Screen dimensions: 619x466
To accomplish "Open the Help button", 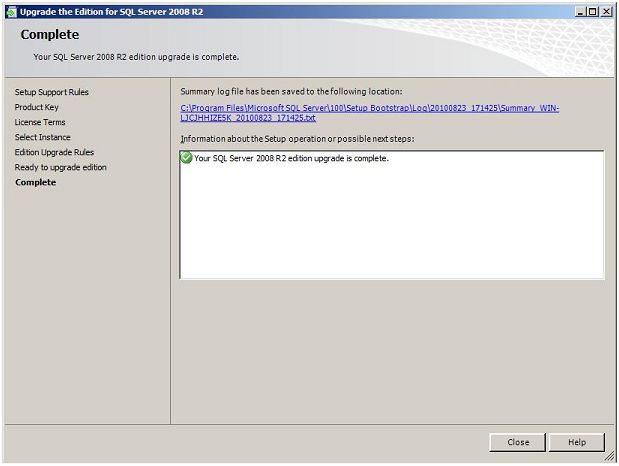I will click(x=577, y=442).
